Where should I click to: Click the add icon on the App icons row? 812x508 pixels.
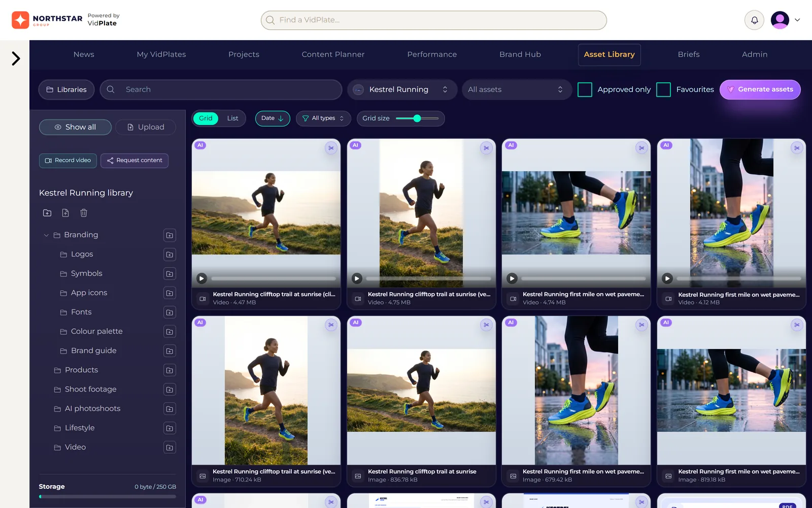[x=170, y=293]
